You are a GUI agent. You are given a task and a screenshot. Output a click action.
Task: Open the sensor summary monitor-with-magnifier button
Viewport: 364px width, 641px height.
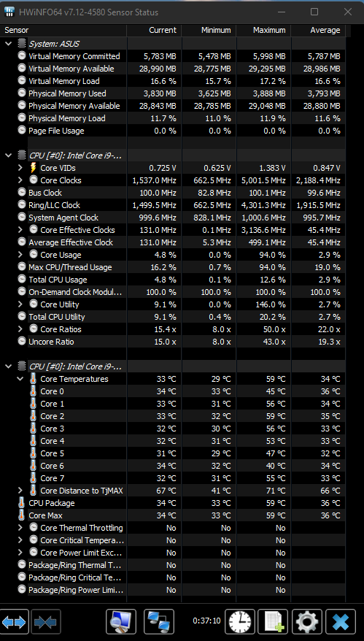coord(121,622)
